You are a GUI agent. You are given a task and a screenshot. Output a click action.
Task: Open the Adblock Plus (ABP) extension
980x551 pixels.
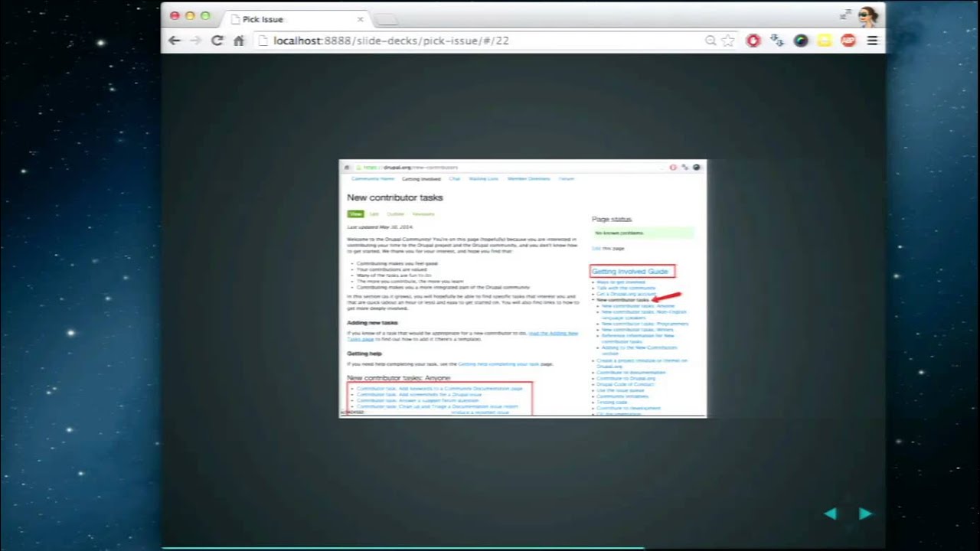coord(848,41)
